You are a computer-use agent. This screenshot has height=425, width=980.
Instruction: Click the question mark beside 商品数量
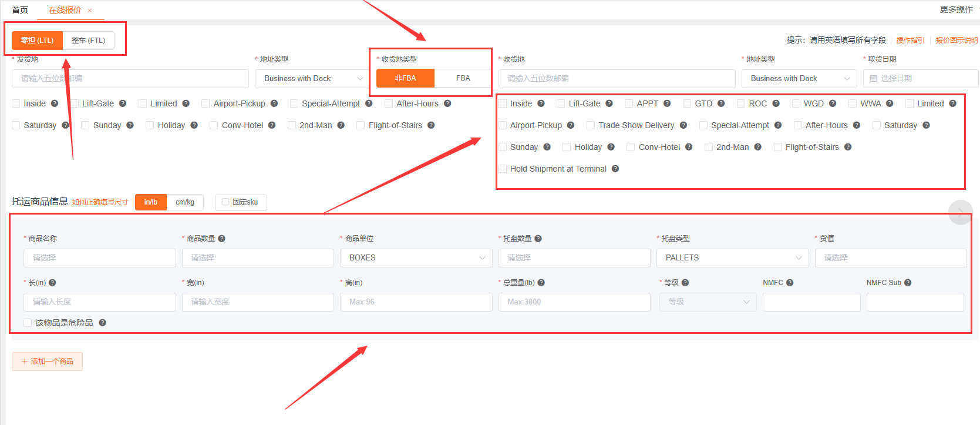click(221, 239)
